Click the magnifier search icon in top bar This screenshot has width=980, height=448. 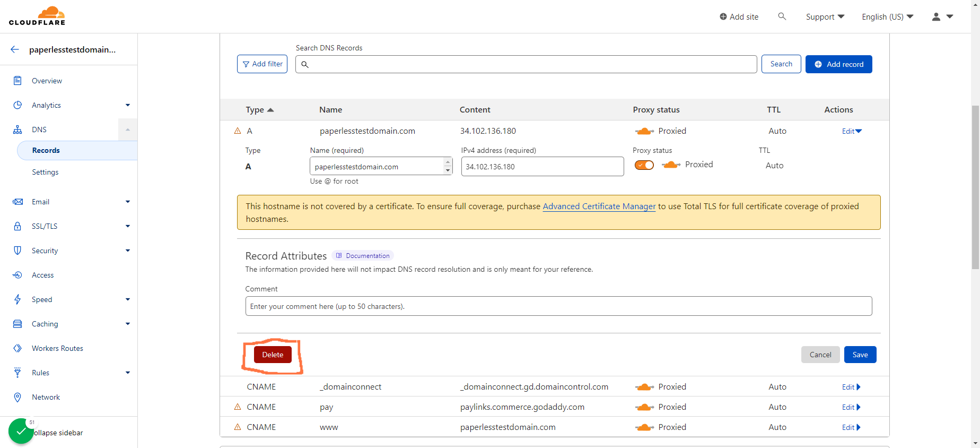pyautogui.click(x=782, y=16)
